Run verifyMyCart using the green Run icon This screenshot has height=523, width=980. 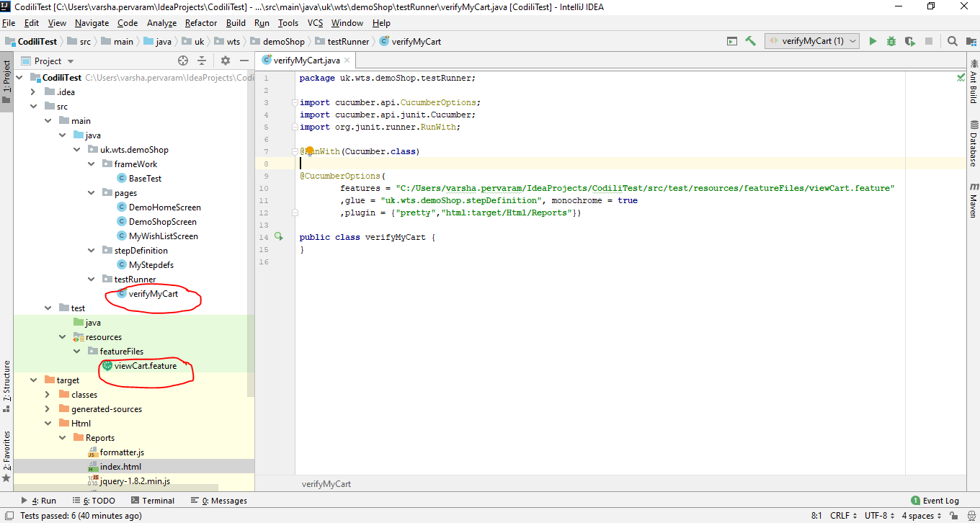point(873,41)
